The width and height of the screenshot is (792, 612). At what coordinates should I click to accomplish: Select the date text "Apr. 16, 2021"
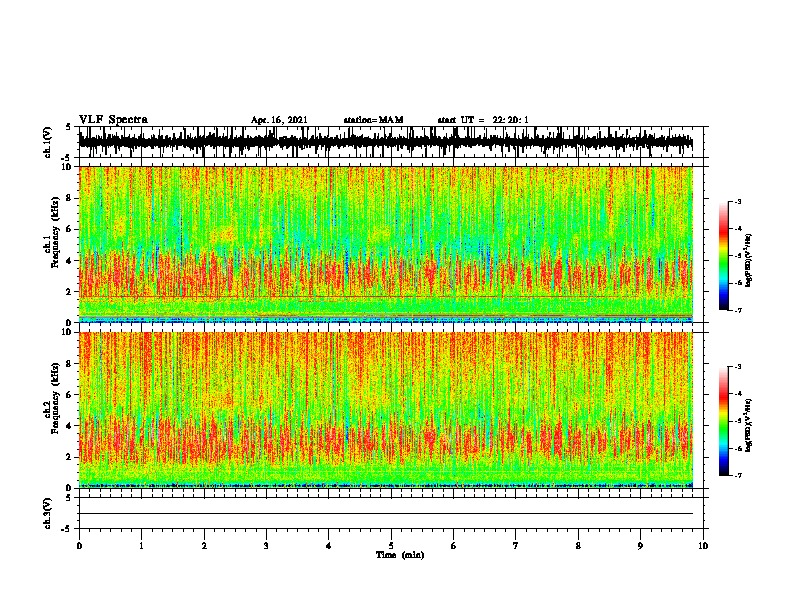pos(279,120)
